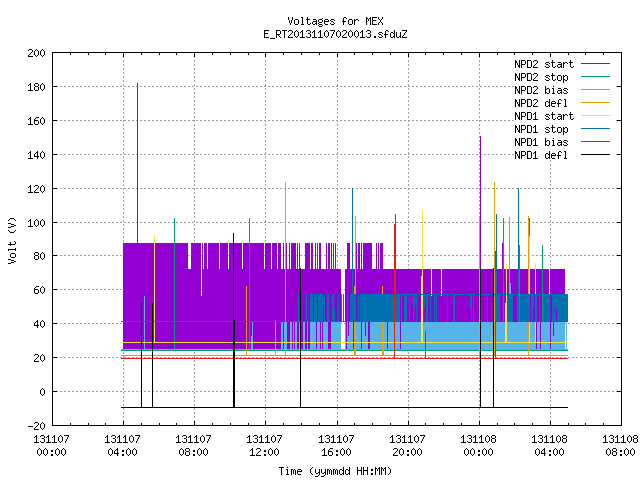Viewport: 640px width, 480px height.
Task: Click the 'Time (yymmdd HH:MM)' x-axis label
Action: [x=335, y=471]
